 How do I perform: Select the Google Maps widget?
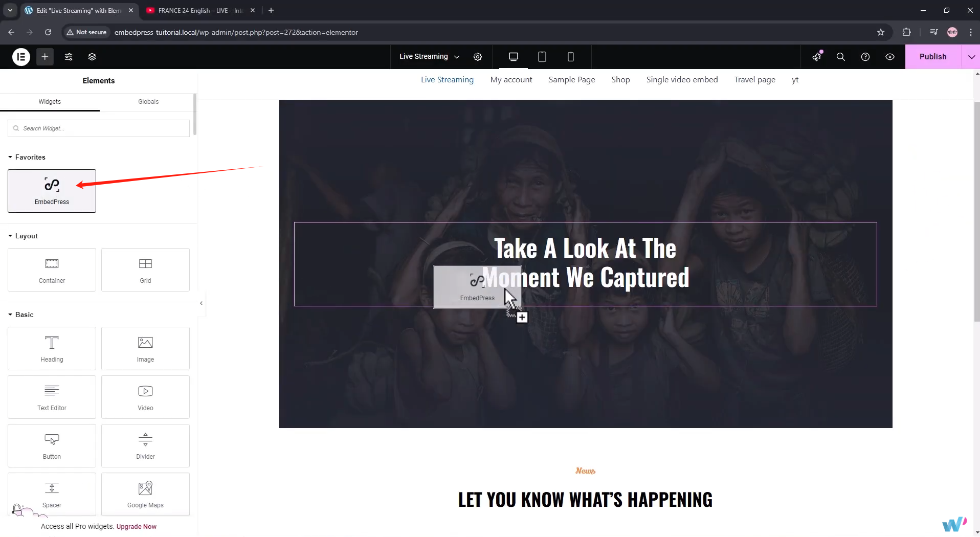click(x=145, y=494)
